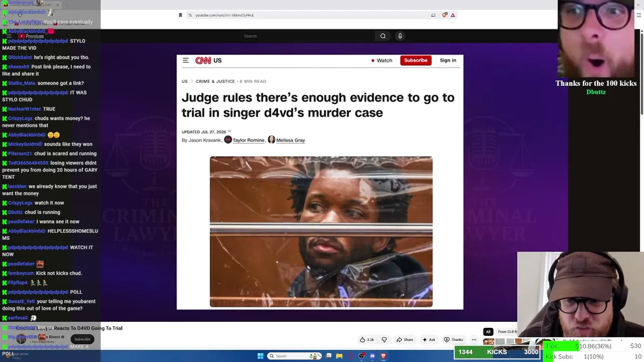Click the red CNN Subscribe button

pyautogui.click(x=416, y=60)
